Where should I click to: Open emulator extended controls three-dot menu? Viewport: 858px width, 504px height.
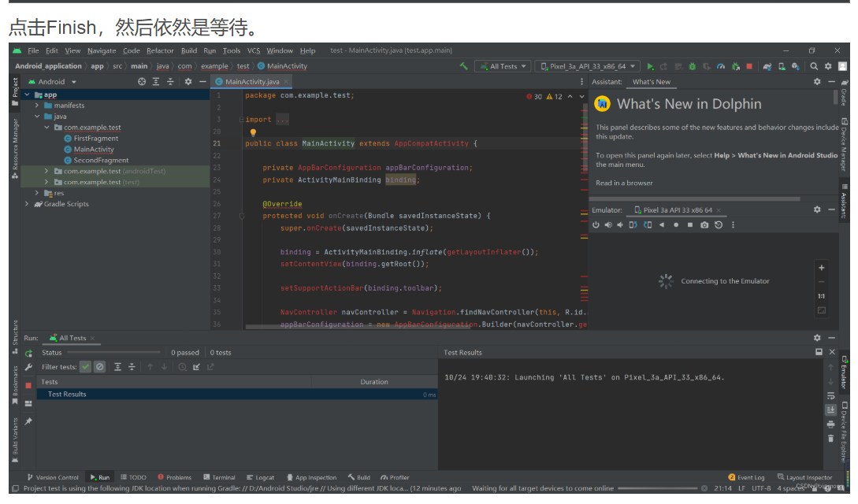(734, 224)
